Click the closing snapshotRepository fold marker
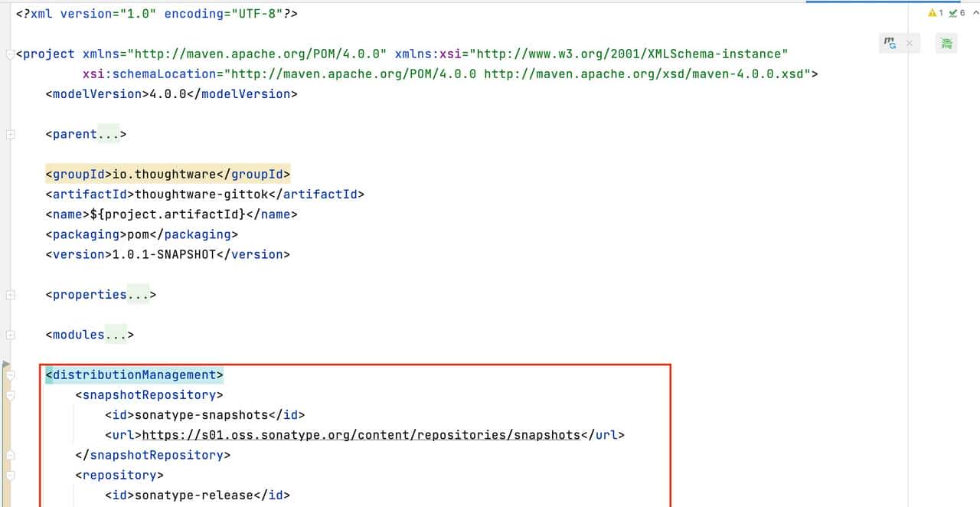This screenshot has width=980, height=507. click(10, 455)
